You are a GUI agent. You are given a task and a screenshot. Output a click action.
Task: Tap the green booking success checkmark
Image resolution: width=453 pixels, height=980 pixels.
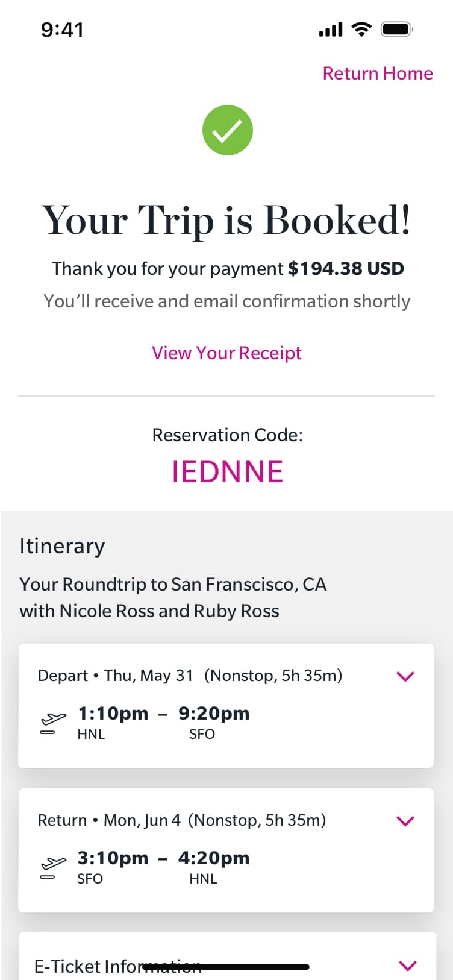[227, 130]
